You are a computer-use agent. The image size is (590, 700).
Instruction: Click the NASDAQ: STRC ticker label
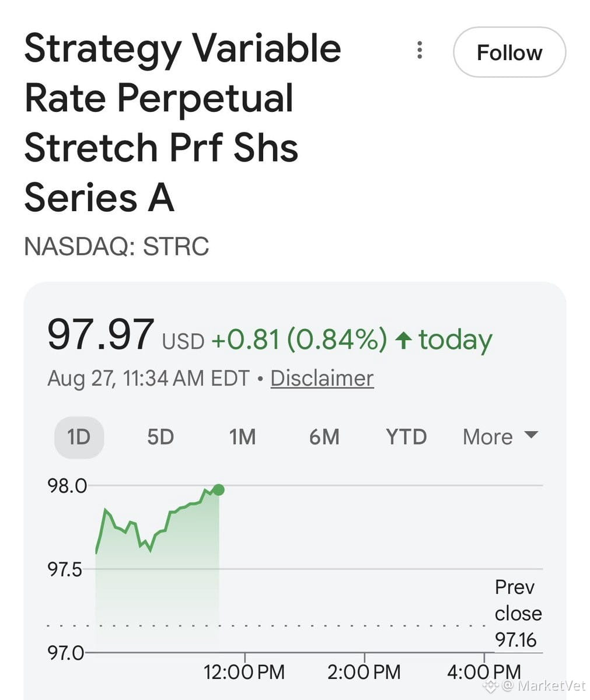[117, 246]
